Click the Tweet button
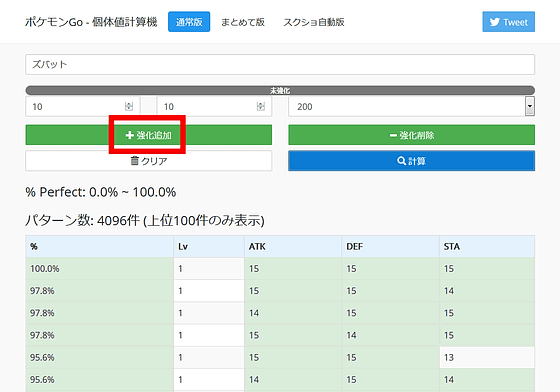 508,22
